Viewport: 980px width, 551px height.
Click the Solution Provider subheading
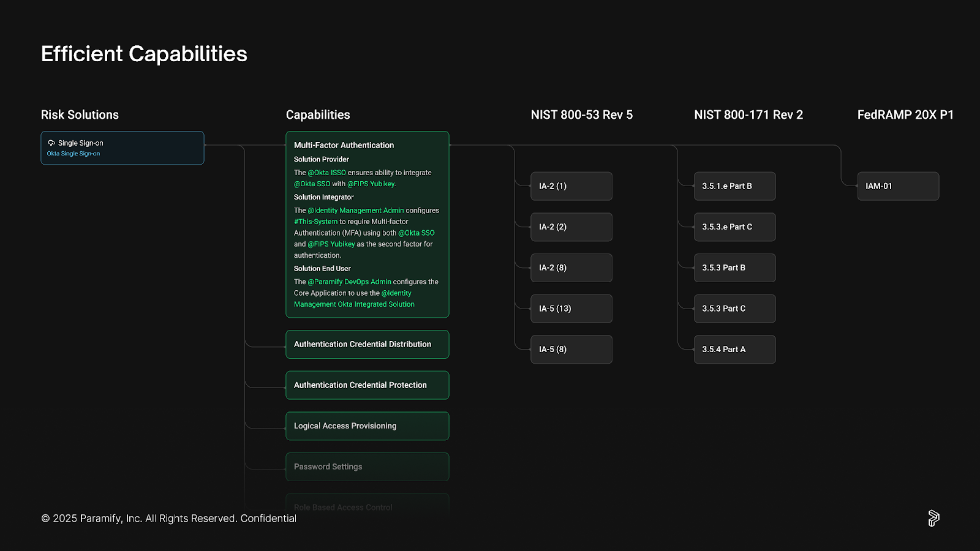pos(322,159)
